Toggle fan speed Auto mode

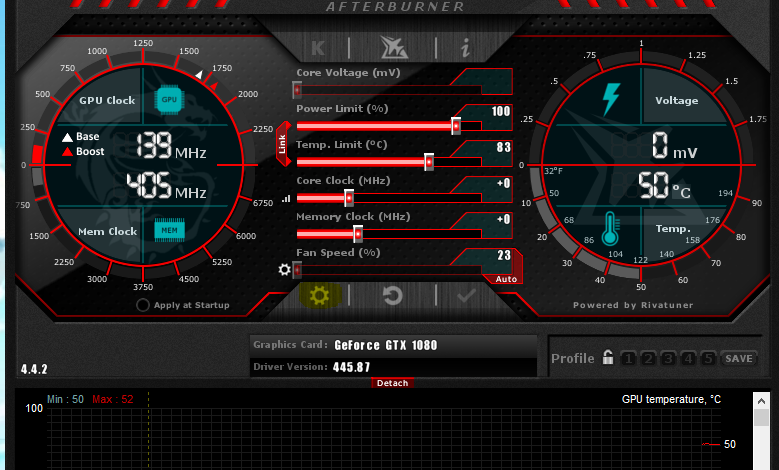click(506, 279)
